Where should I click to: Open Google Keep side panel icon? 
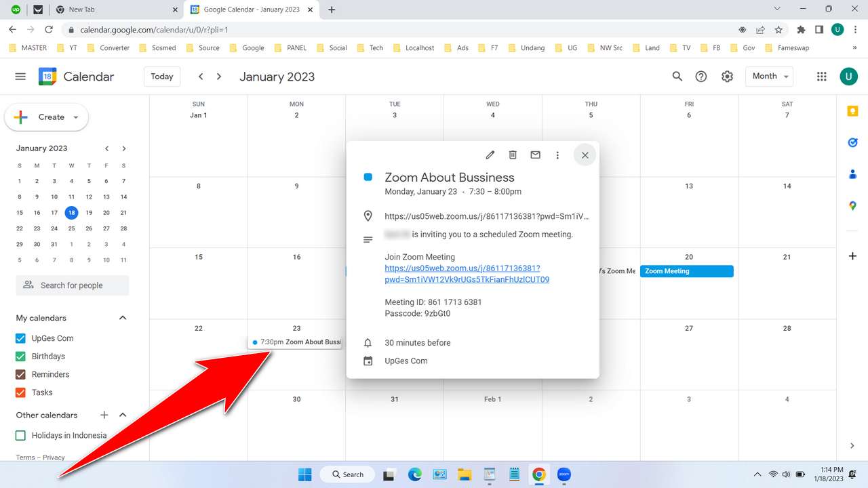tap(852, 111)
